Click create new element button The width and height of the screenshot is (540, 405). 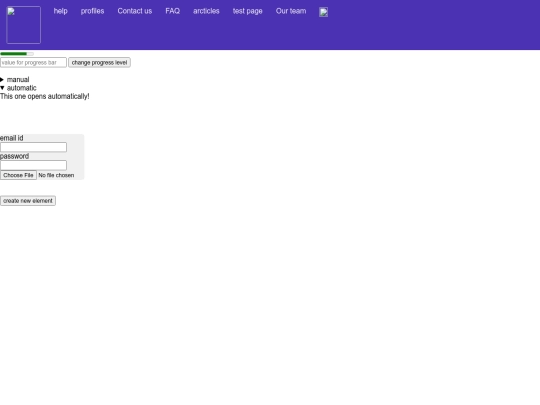(x=28, y=201)
